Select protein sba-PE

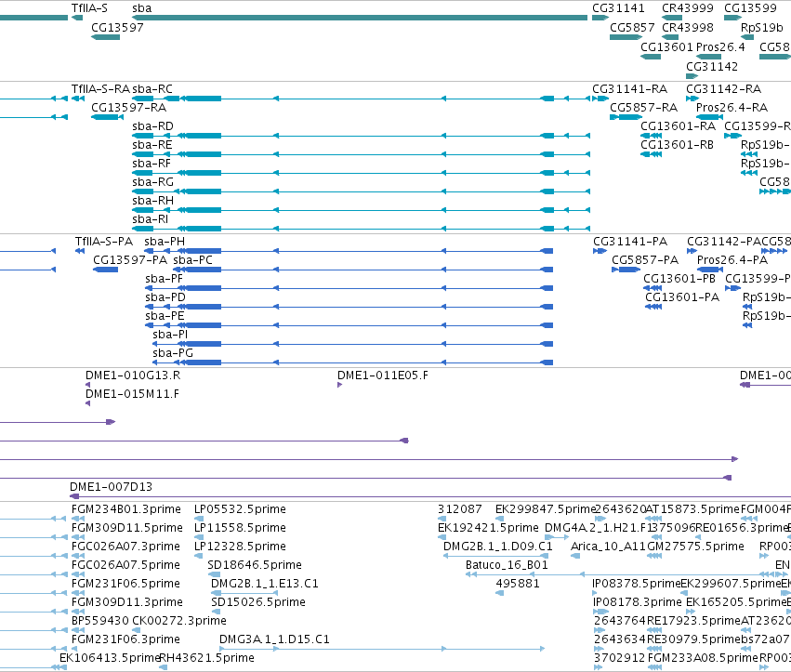click(165, 316)
